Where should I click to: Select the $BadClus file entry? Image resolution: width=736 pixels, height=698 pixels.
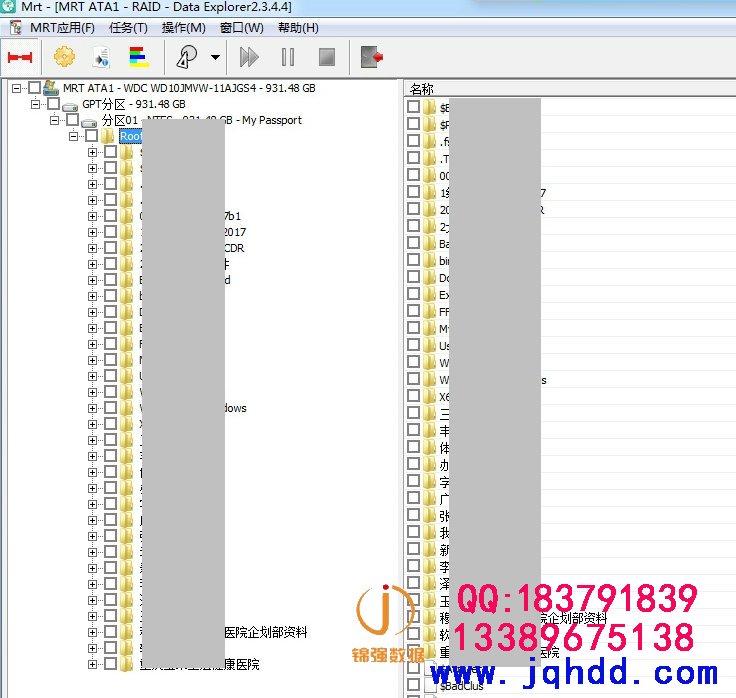point(461,686)
